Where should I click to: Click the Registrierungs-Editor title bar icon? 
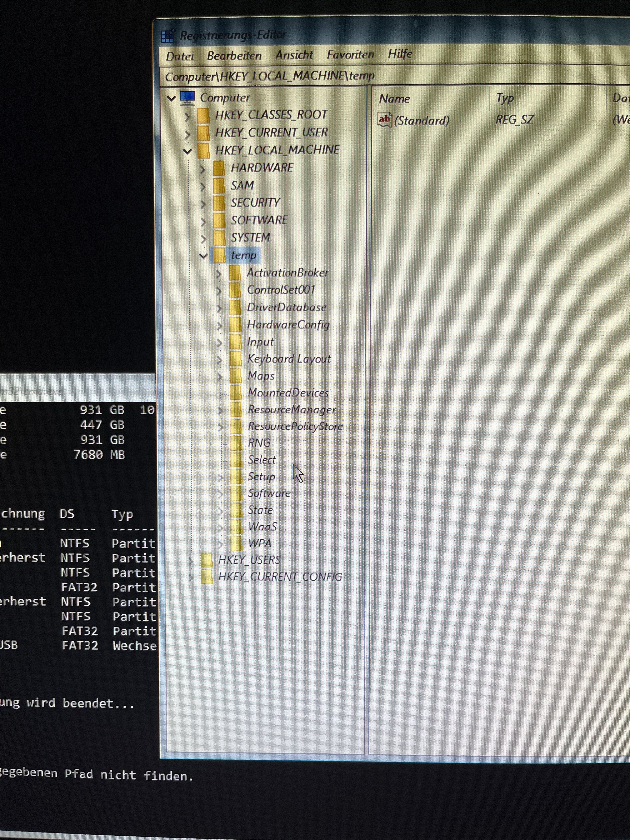click(168, 36)
